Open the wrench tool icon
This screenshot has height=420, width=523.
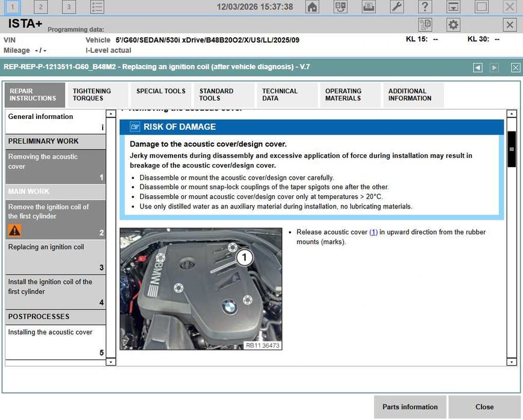tap(397, 7)
